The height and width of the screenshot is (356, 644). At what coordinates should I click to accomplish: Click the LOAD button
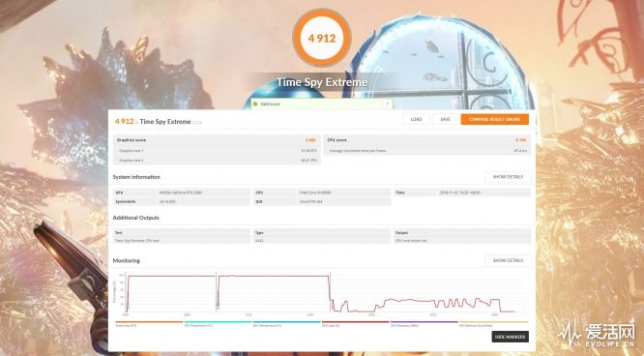click(x=416, y=119)
